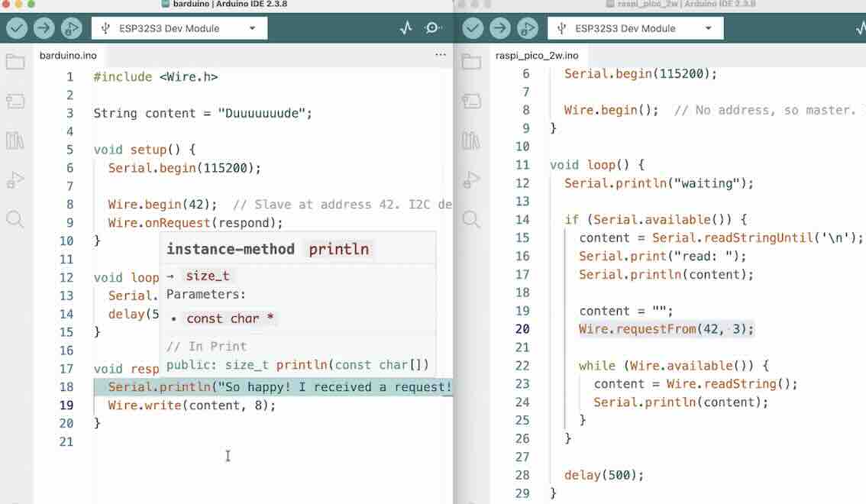The height and width of the screenshot is (504, 866).
Task: Click 'Wire.write(content, 8);' line
Action: (x=192, y=405)
